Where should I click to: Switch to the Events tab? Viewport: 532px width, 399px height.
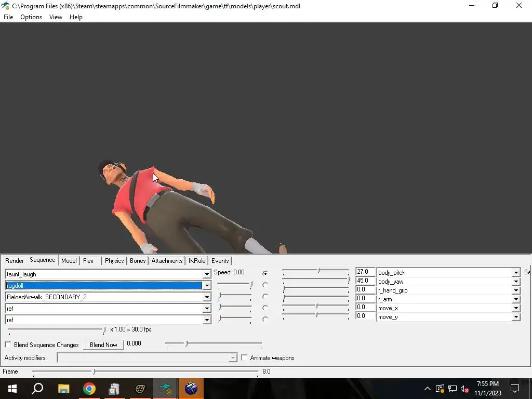click(220, 261)
